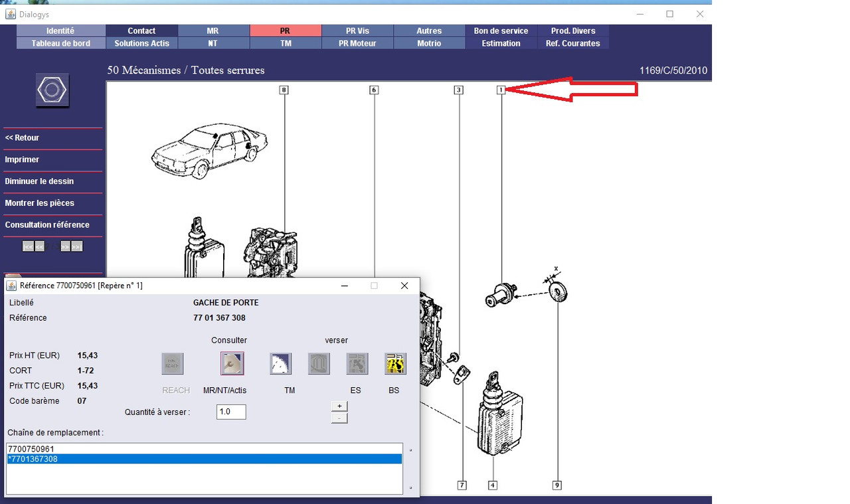Open the Identité tab
Image resolution: width=850 pixels, height=504 pixels.
[x=60, y=31]
